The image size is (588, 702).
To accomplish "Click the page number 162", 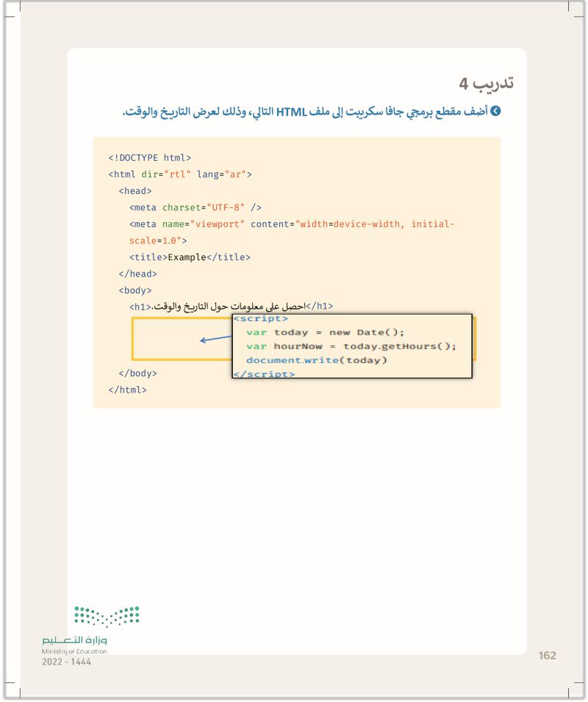I will pos(548,656).
